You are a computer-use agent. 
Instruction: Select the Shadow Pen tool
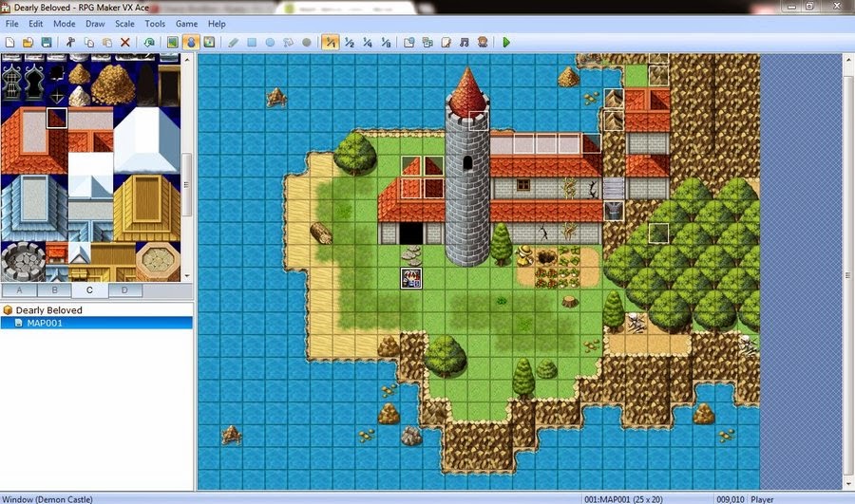coord(307,42)
